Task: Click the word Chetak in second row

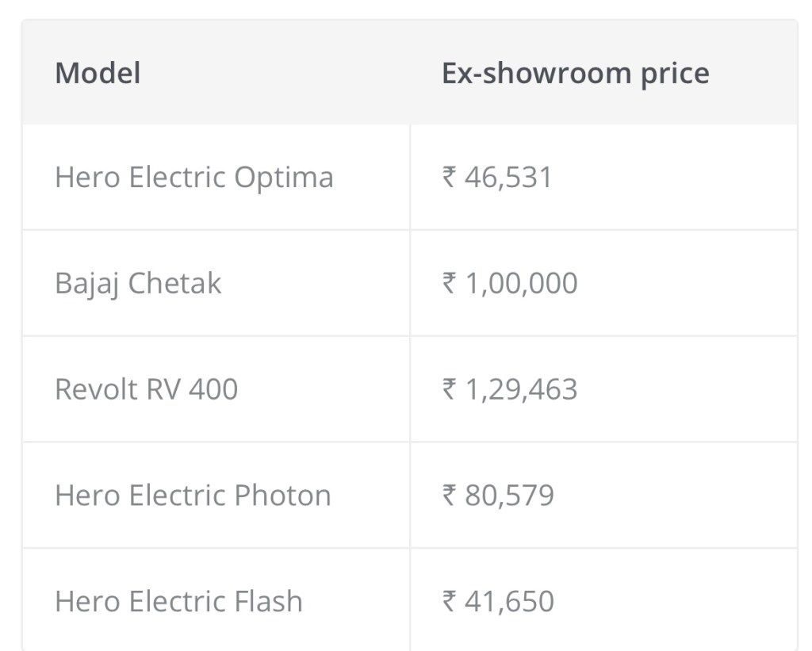Action: [x=174, y=283]
